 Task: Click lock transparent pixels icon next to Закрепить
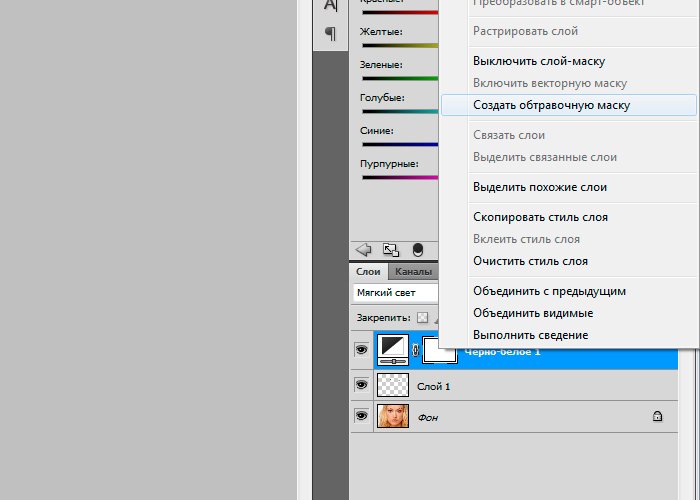click(x=422, y=318)
